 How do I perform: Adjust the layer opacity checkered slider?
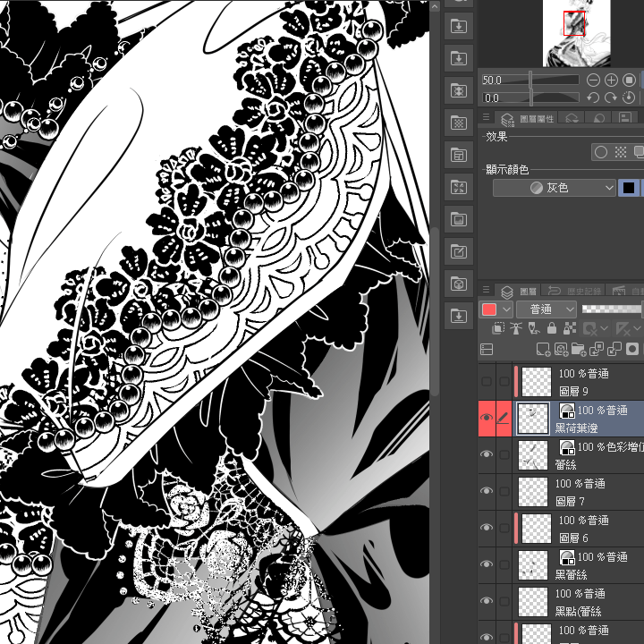coord(612,309)
